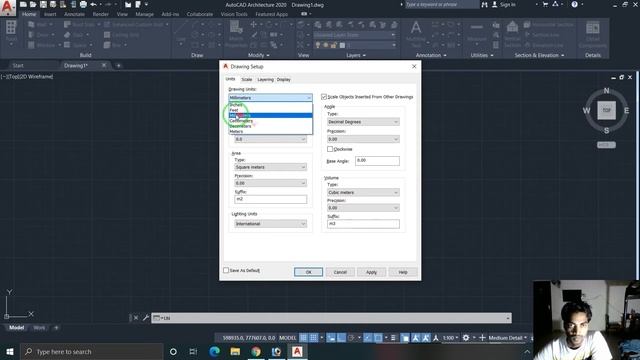The image size is (640, 360).
Task: Toggle Scale Objects Inserted From Other Drawings checkbox
Action: click(x=324, y=97)
